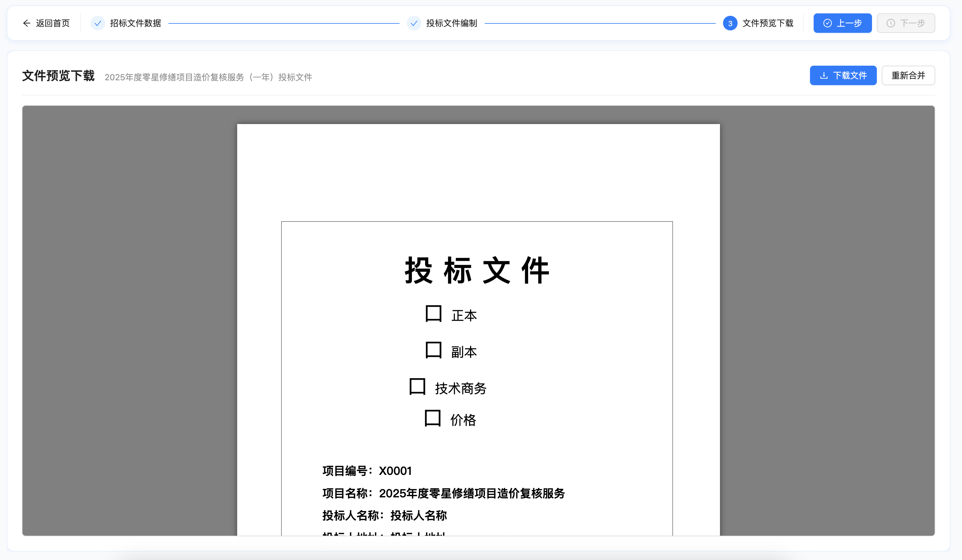
Task: Click the blue checkmark icon before 招标文件数据
Action: [98, 23]
